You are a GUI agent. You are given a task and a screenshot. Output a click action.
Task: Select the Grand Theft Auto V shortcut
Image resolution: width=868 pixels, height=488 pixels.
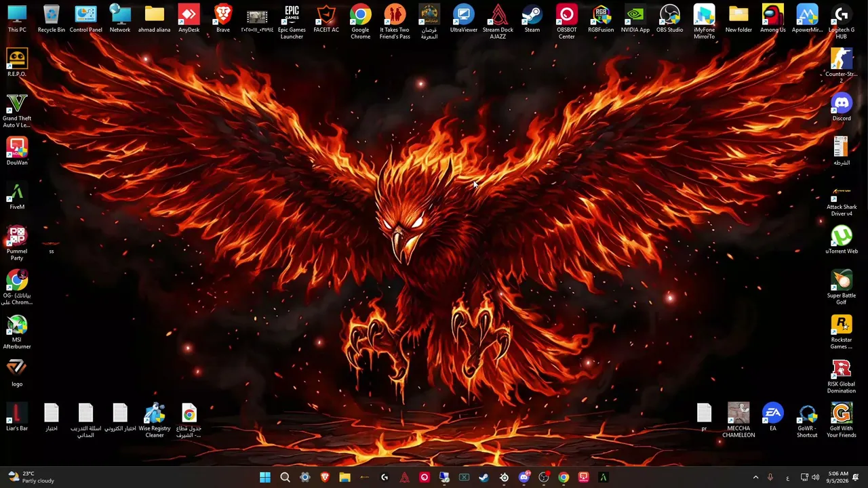17,110
